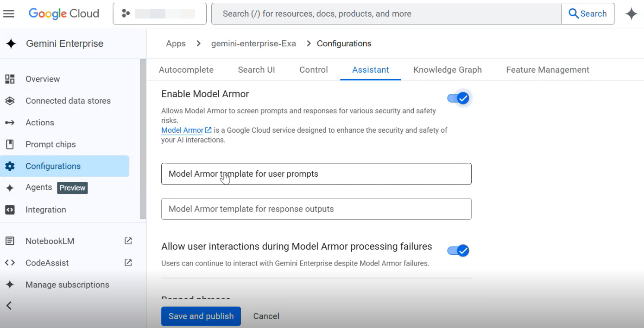Click the sidebar vertical scrollbar
The height and width of the screenshot is (328, 644).
click(143, 139)
